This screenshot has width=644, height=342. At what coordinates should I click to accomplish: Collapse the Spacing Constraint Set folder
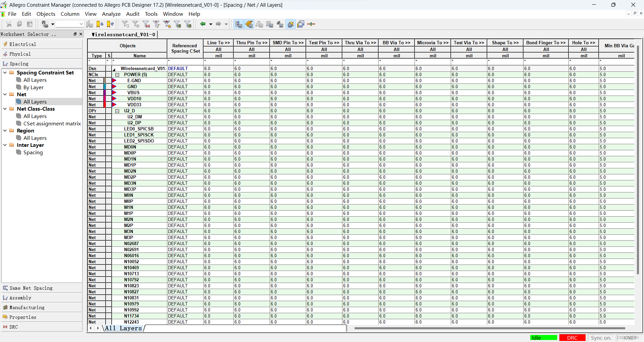5,72
